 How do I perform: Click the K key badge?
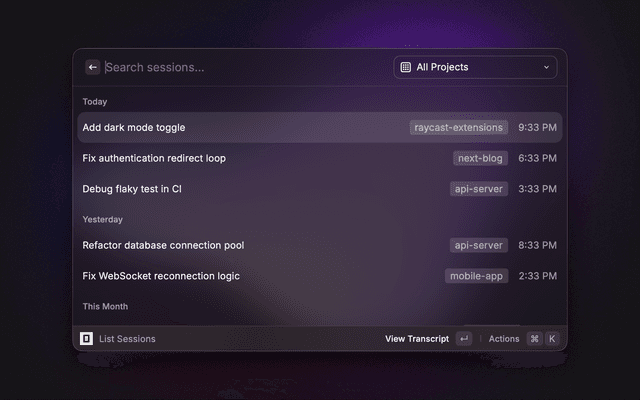coord(552,339)
